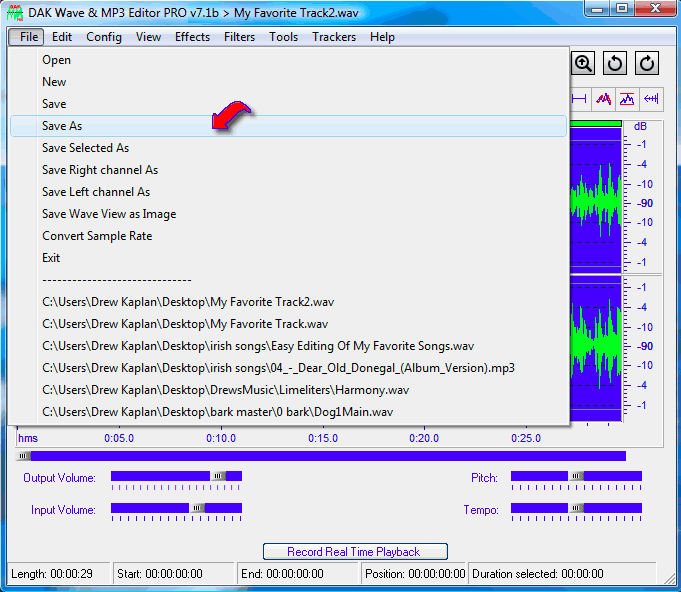Viewport: 681px width, 592px height.
Task: Click the Length 00:00:29 status field
Action: tap(59, 574)
